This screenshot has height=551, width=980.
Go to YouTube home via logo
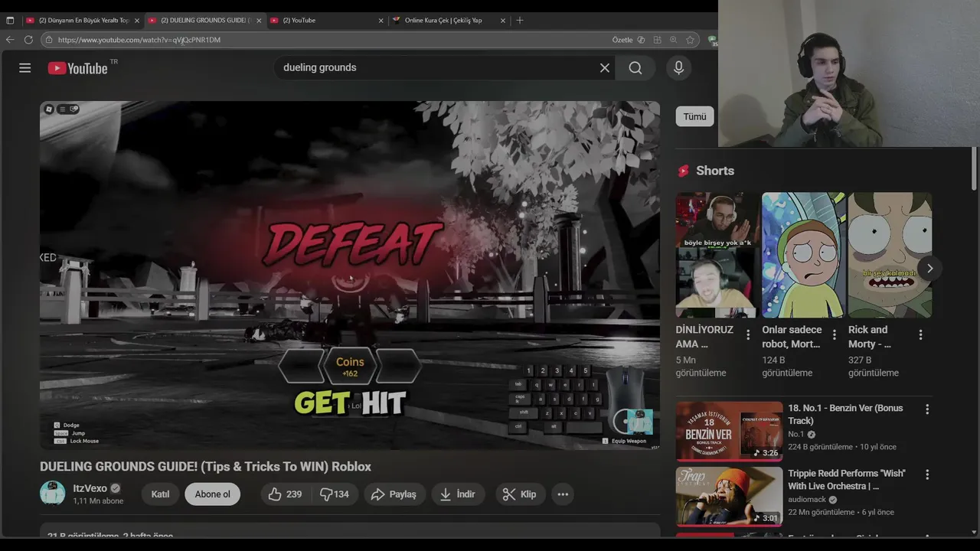[77, 68]
